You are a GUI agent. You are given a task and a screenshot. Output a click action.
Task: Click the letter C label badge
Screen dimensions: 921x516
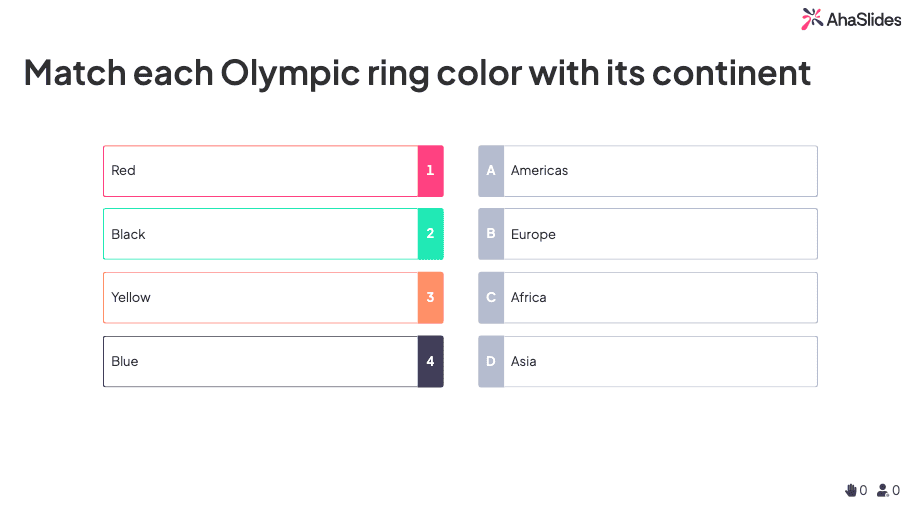click(491, 298)
